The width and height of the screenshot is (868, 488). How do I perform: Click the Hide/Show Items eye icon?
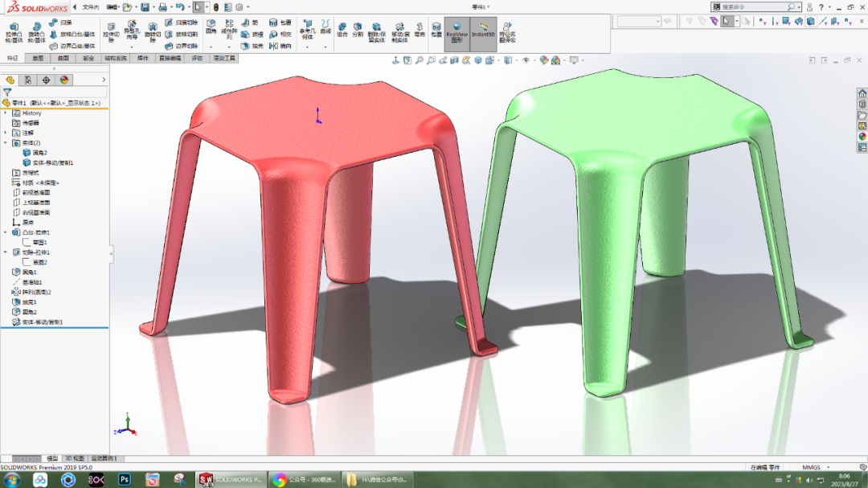click(x=526, y=59)
